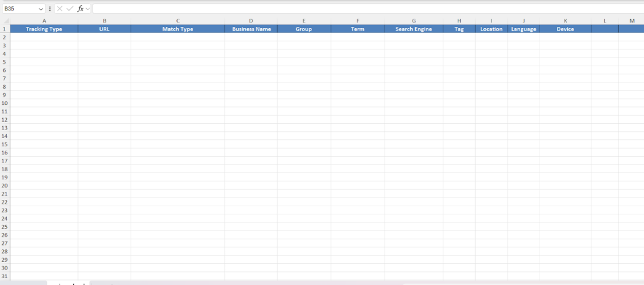Click the Device header cell
644x285 pixels.
click(x=566, y=29)
